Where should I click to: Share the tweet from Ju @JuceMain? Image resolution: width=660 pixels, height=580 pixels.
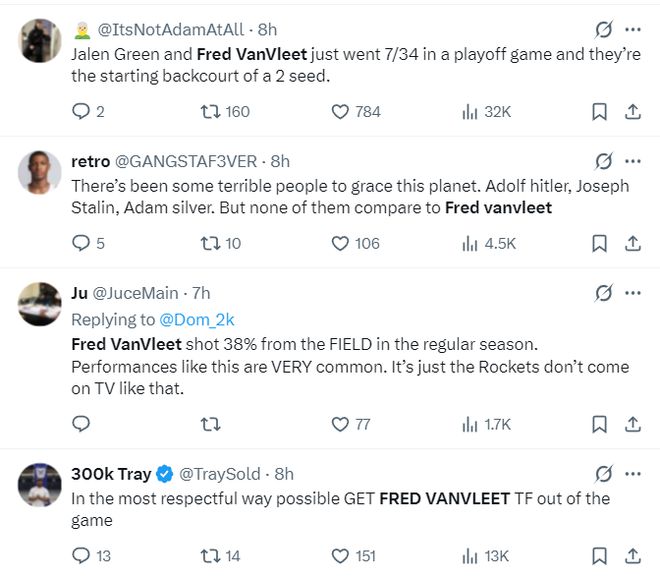[x=632, y=424]
